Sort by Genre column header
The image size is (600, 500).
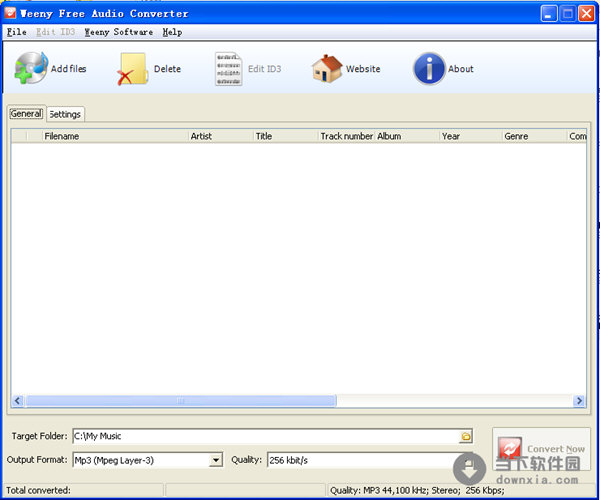(534, 136)
